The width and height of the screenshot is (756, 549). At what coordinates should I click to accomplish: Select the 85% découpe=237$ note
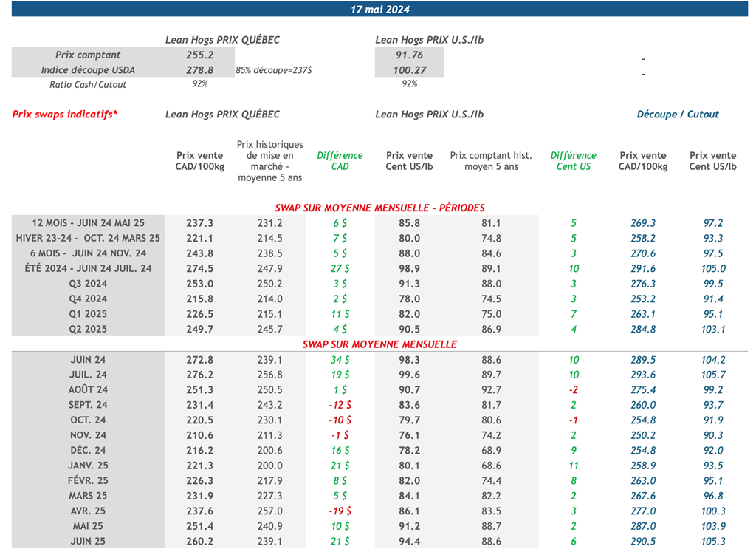click(x=273, y=70)
